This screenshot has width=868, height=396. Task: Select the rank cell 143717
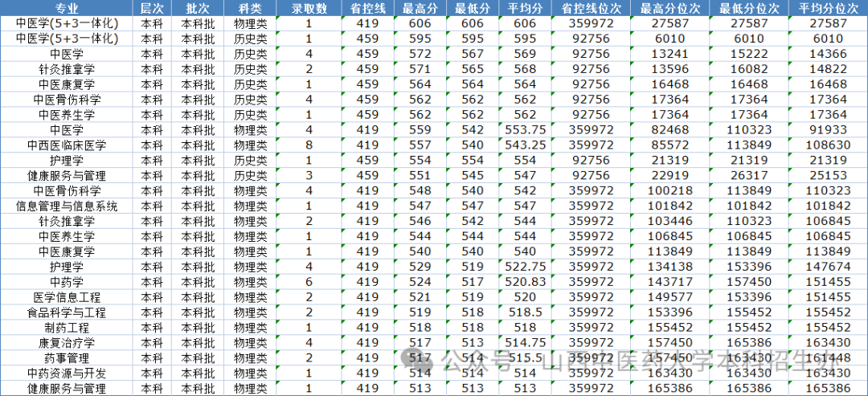coord(670,282)
